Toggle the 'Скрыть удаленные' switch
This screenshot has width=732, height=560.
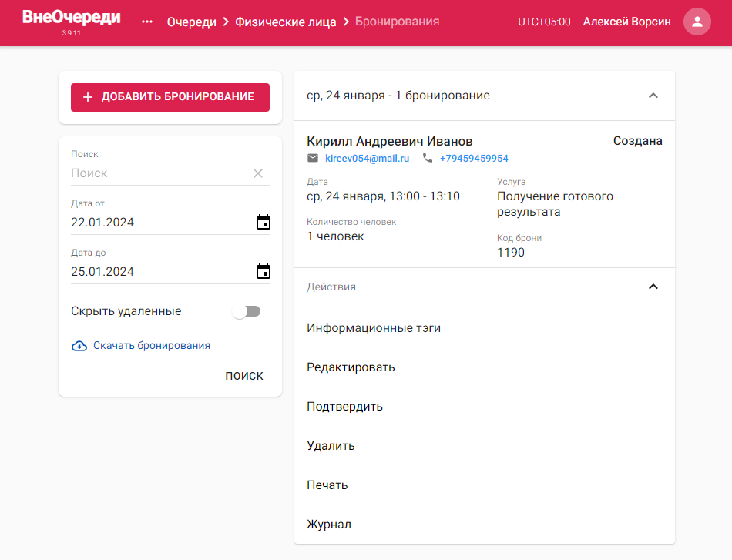tap(247, 311)
